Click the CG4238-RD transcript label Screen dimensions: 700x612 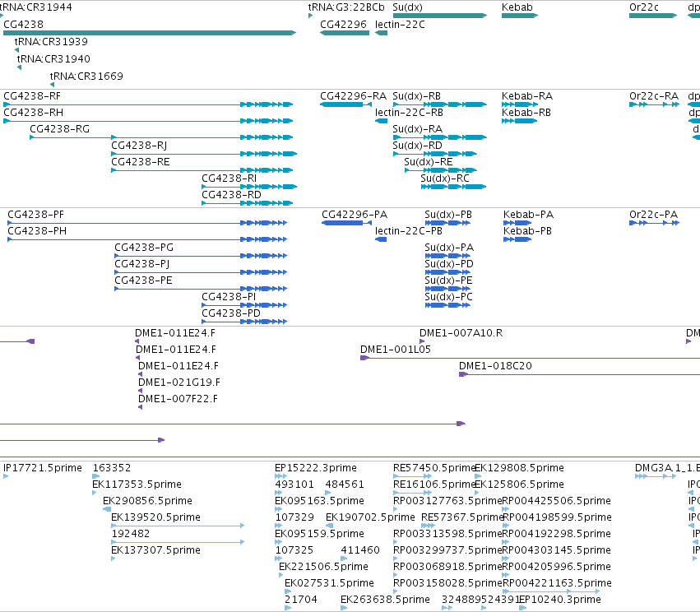[x=232, y=195]
